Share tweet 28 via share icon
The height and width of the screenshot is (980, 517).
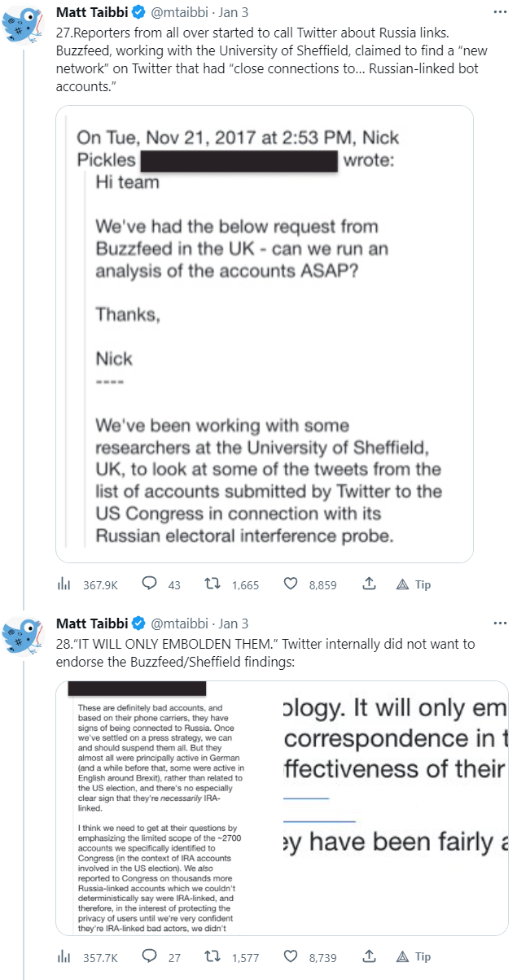coord(368,957)
